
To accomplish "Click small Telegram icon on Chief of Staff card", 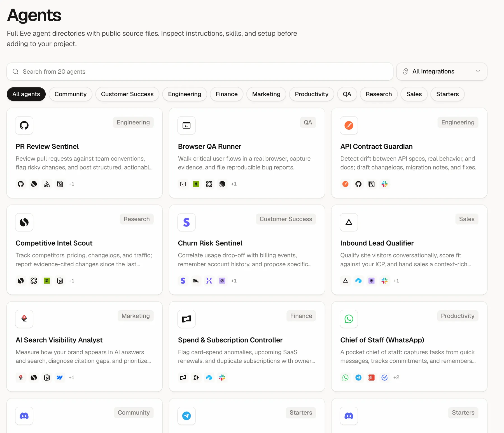I will 358,378.
